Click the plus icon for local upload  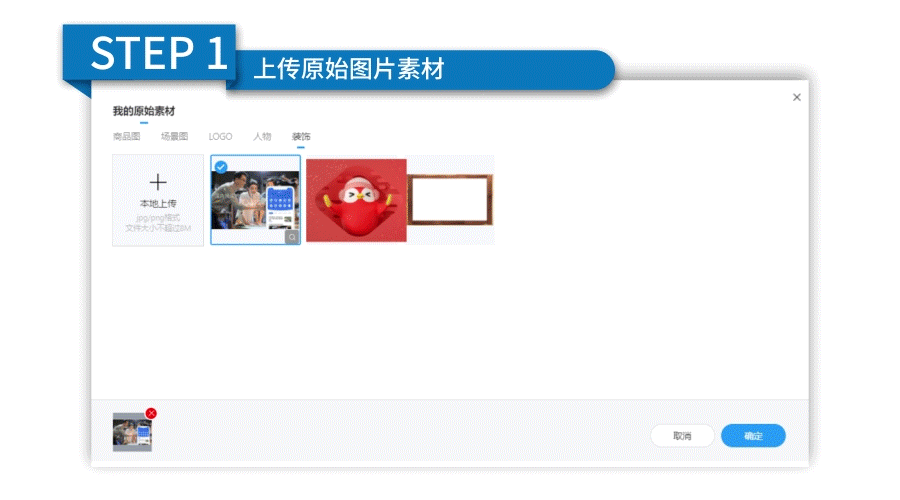[158, 183]
